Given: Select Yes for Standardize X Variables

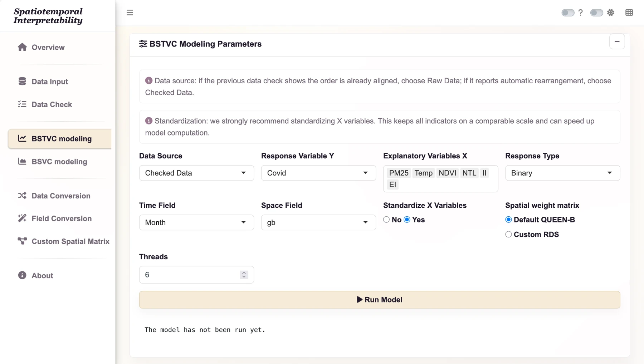Looking at the screenshot, I should pyautogui.click(x=407, y=220).
